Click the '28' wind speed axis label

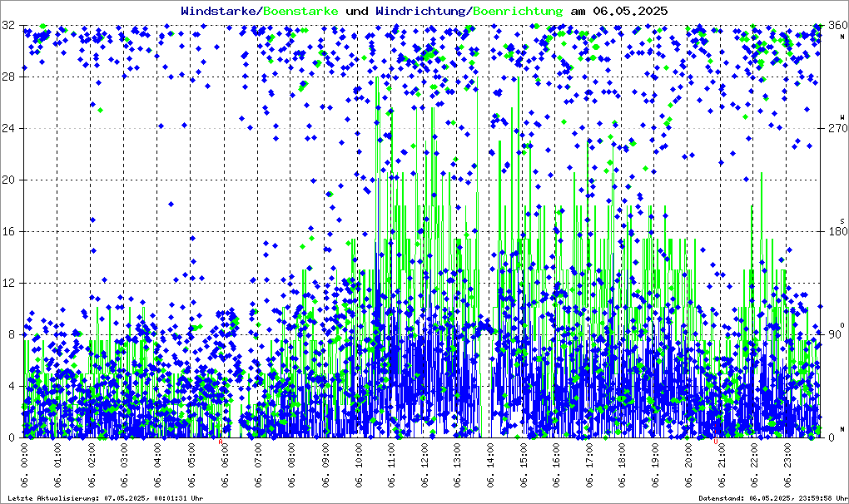[8, 77]
